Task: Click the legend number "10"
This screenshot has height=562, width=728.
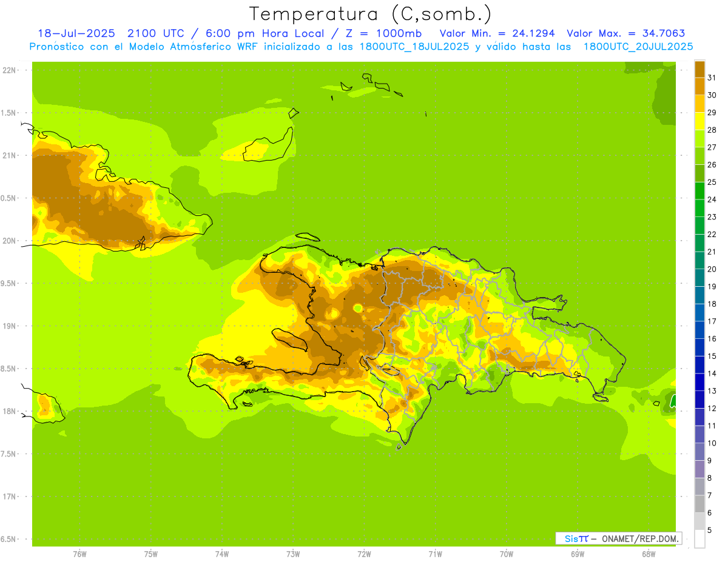Action: (x=712, y=443)
